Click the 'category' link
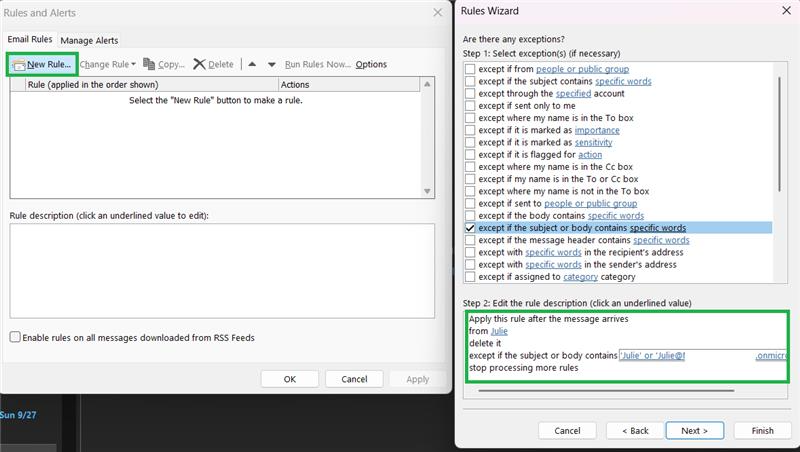 (x=580, y=277)
